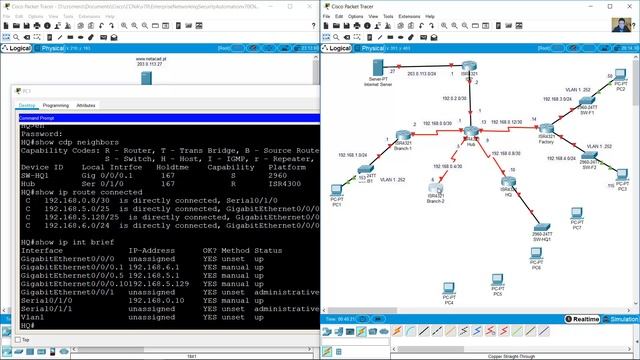Select Draw Line tool in right window's second toolbar
This screenshot has height=360, width=640.
click(x=380, y=37)
